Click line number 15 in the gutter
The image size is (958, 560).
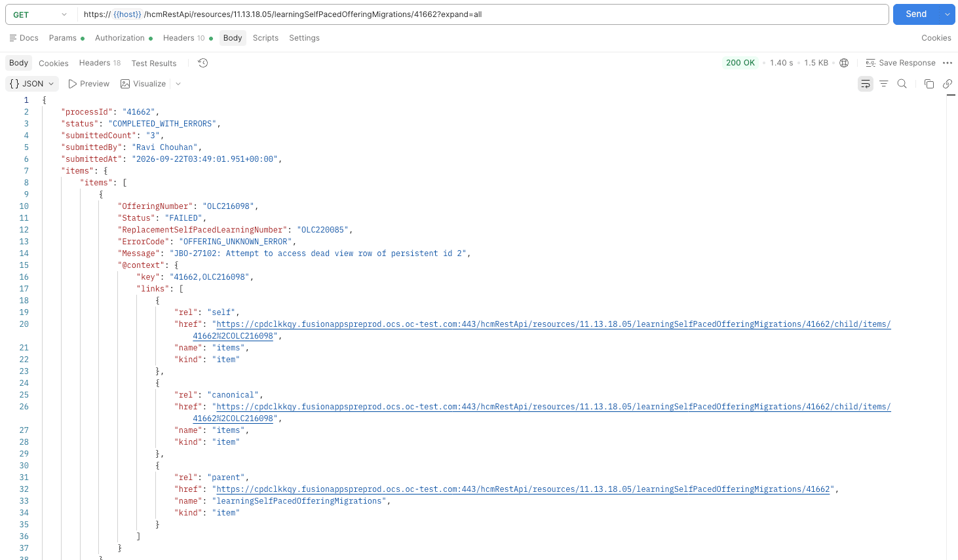point(24,265)
